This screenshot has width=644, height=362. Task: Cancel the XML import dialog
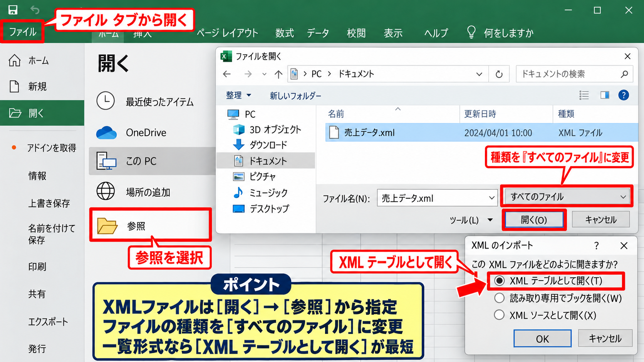(605, 339)
